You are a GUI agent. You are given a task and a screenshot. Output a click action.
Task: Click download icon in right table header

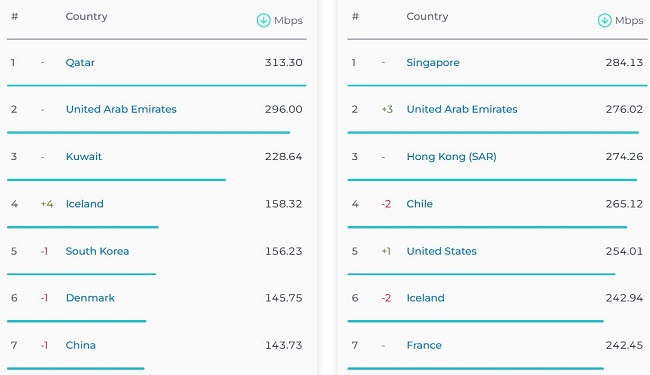(604, 20)
